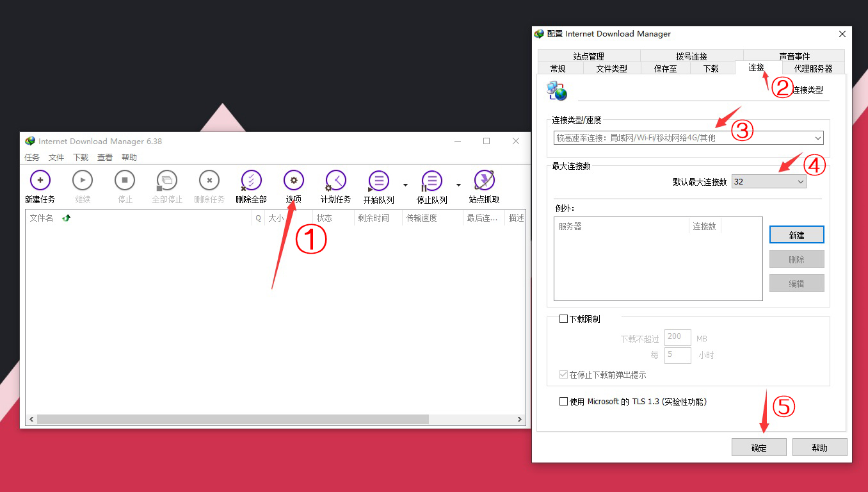Click 新建 to add a server exception
This screenshot has width=868, height=492.
pyautogui.click(x=796, y=234)
